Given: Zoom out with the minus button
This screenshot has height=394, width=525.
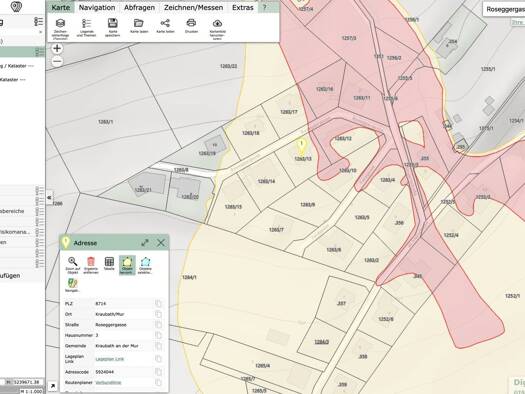Looking at the screenshot, I should tap(57, 61).
